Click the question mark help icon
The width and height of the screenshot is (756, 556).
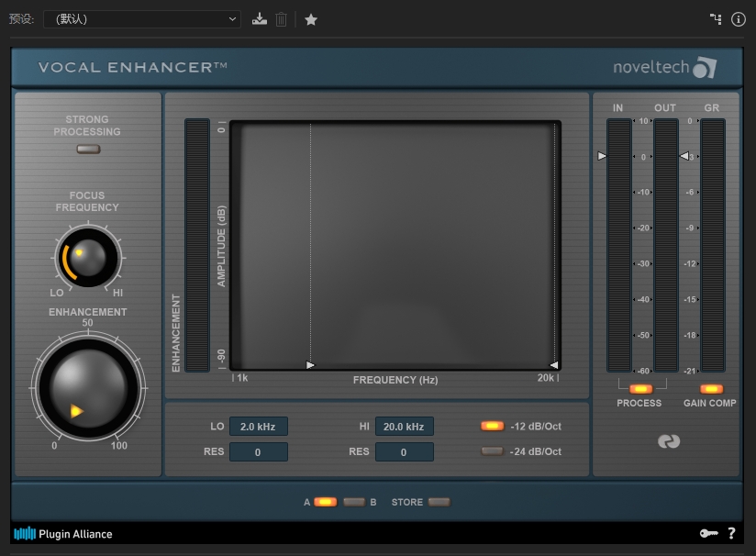pos(731,533)
